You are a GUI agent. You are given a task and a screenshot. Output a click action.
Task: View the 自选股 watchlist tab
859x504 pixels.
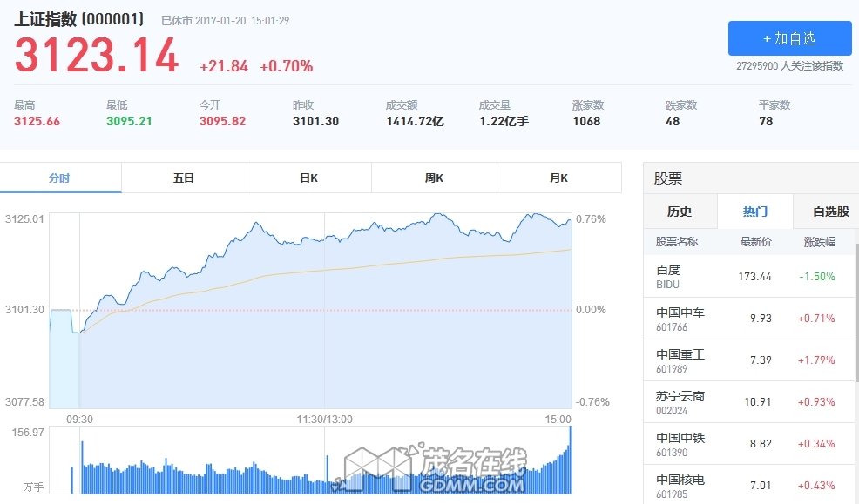[829, 212]
